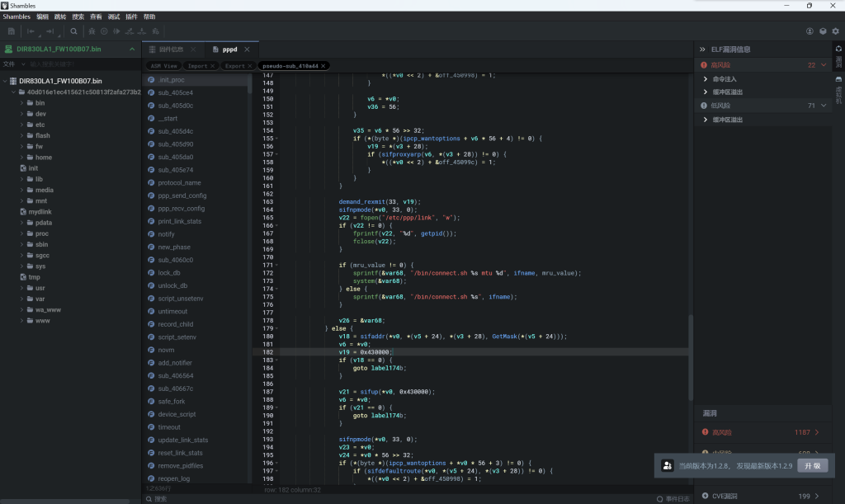Select demand_rexmit call on line 163
This screenshot has height=504, width=845.
[361, 201]
